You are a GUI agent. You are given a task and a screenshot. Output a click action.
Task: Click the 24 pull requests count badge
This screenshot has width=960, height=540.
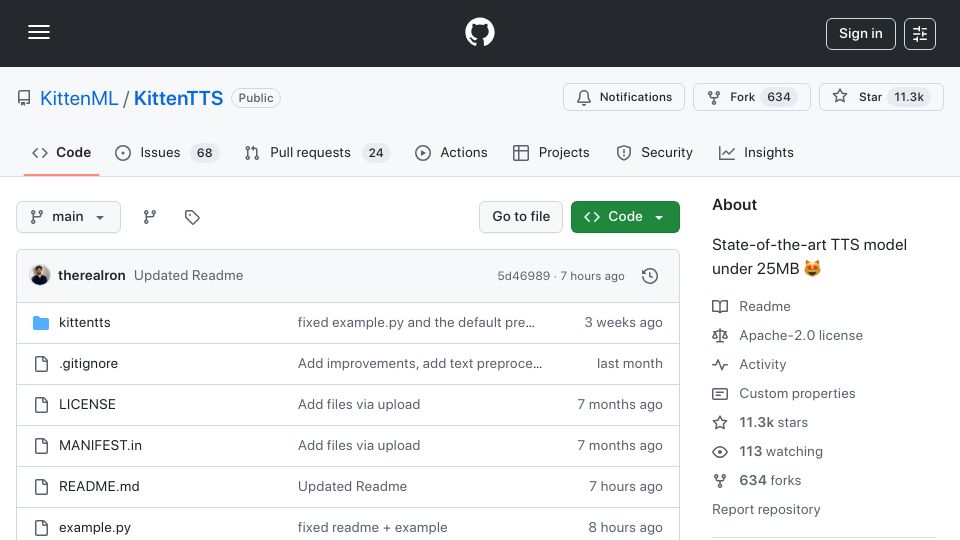point(376,152)
